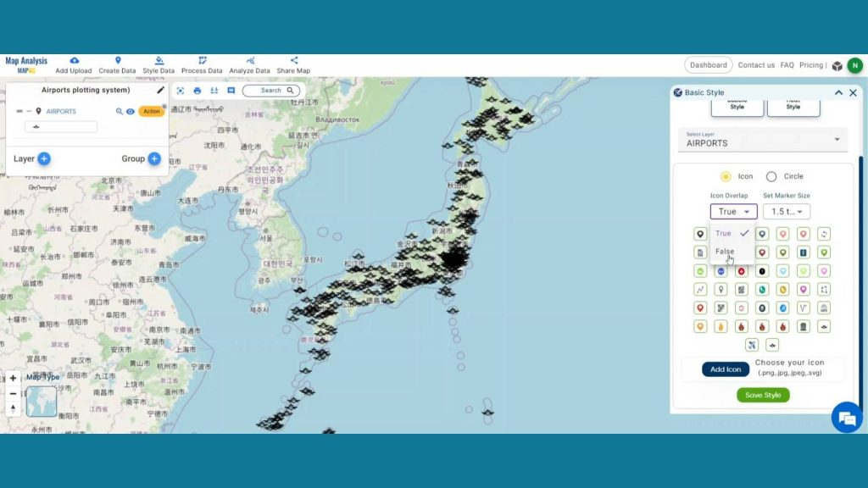The height and width of the screenshot is (488, 868).
Task: Open the AIRPORTS Action button
Action: point(151,111)
